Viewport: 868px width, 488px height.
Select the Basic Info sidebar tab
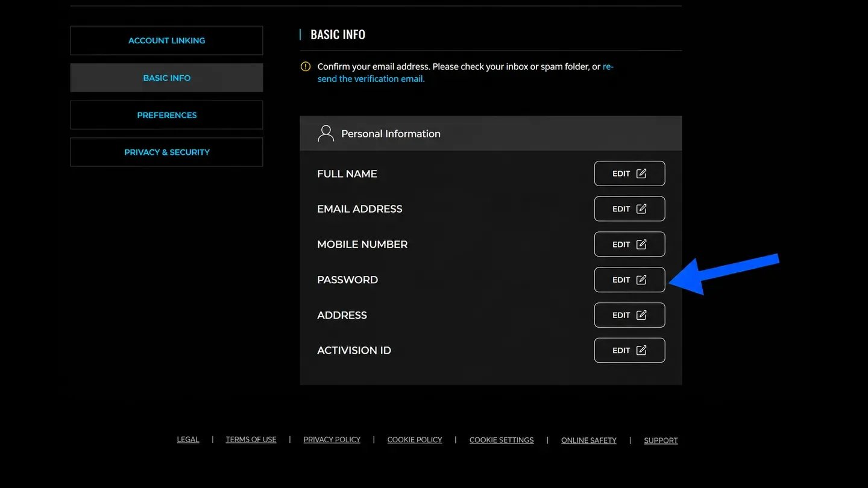pyautogui.click(x=166, y=78)
